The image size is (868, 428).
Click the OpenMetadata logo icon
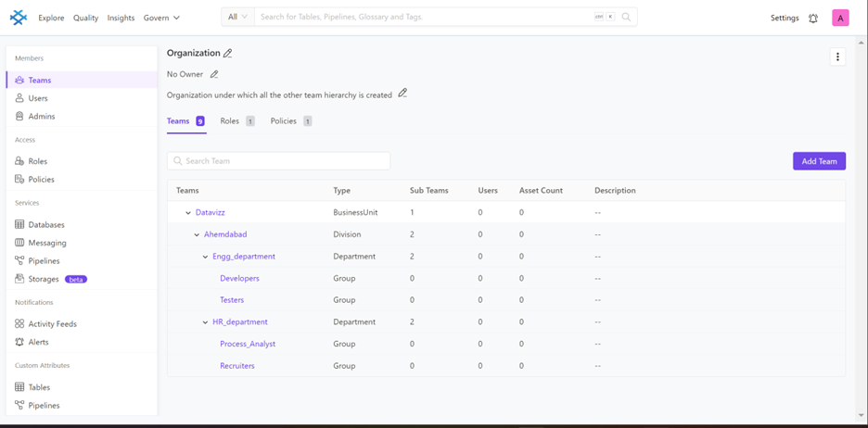click(19, 18)
